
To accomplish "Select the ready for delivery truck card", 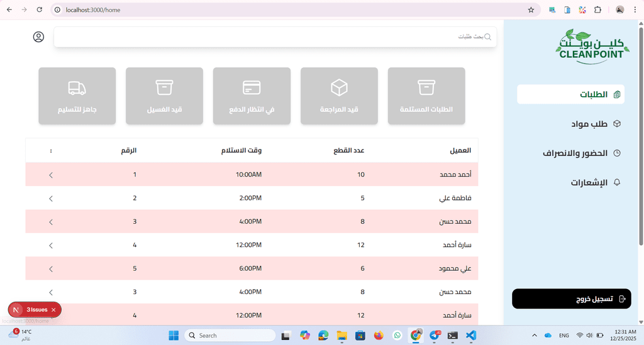I will pyautogui.click(x=77, y=96).
